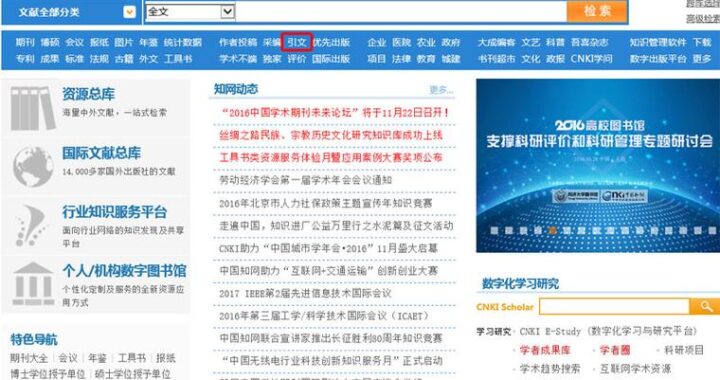Open the 企业 link in the blue bar
The image size is (720, 380).
click(377, 43)
